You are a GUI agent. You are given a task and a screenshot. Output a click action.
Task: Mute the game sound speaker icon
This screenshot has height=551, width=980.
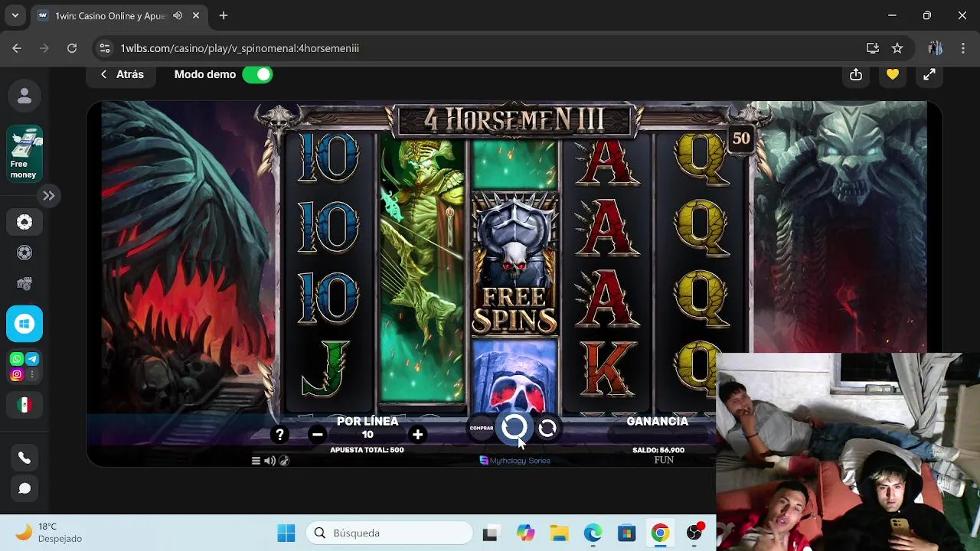point(269,461)
